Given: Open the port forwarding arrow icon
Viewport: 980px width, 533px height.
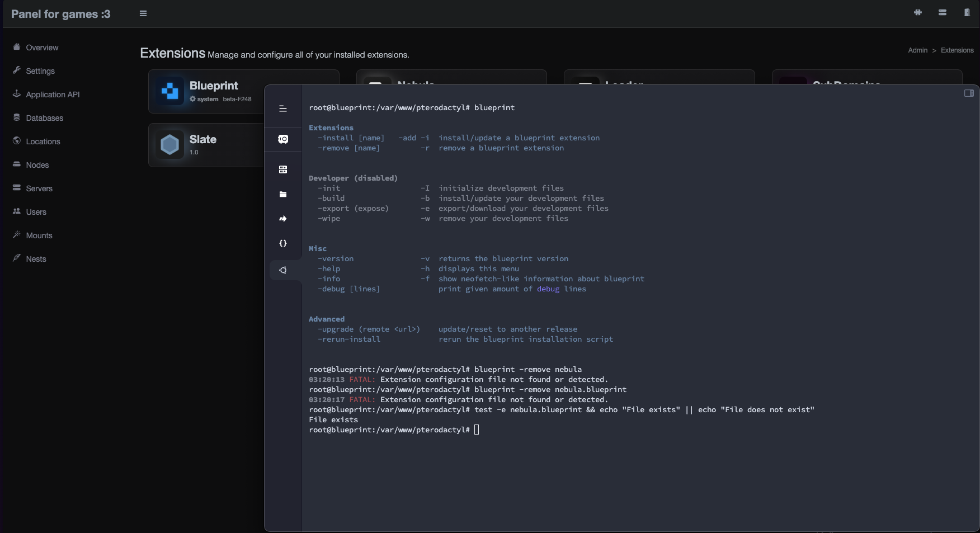Looking at the screenshot, I should pos(283,219).
